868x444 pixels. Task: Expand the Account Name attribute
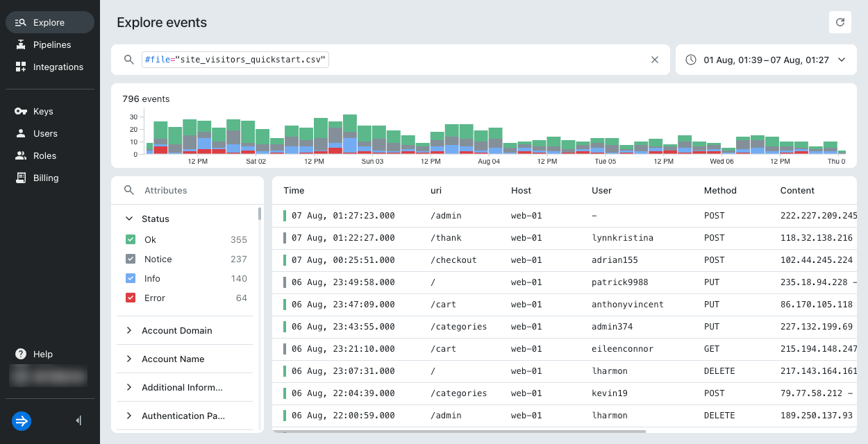[129, 359]
